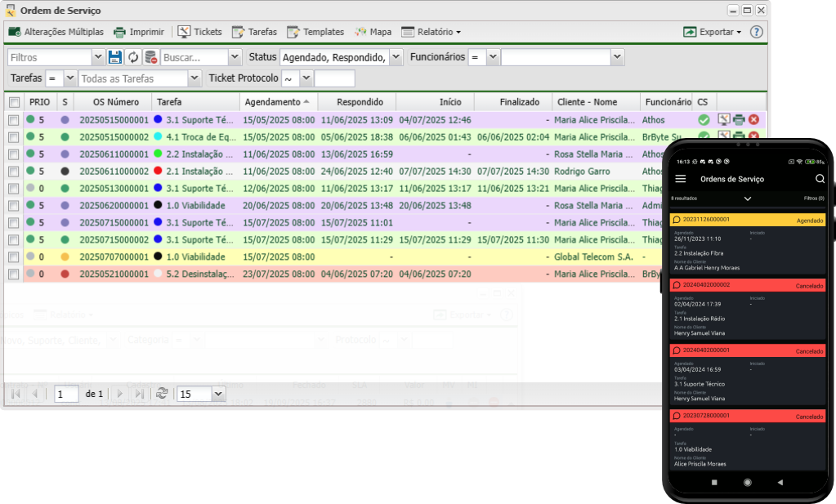Screen dimensions: 836x504
Task: Click the clear filter database icon
Action: pyautogui.click(x=151, y=57)
